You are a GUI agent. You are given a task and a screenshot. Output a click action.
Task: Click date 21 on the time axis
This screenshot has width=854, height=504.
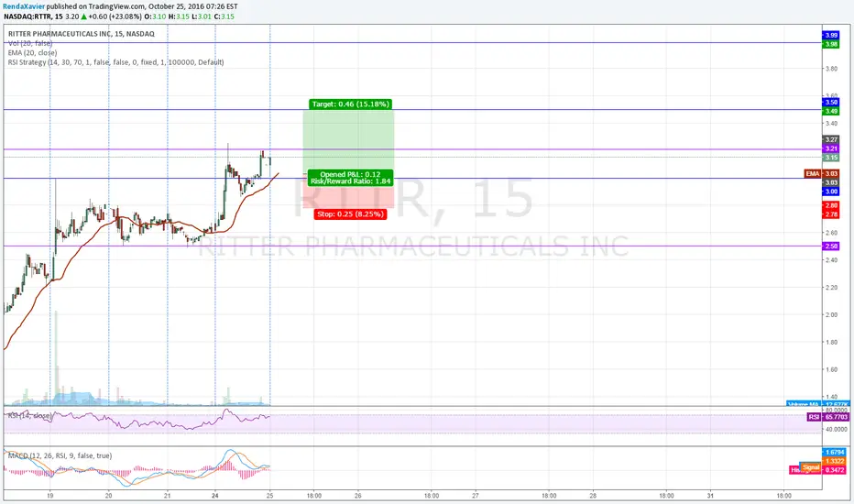pyautogui.click(x=167, y=496)
